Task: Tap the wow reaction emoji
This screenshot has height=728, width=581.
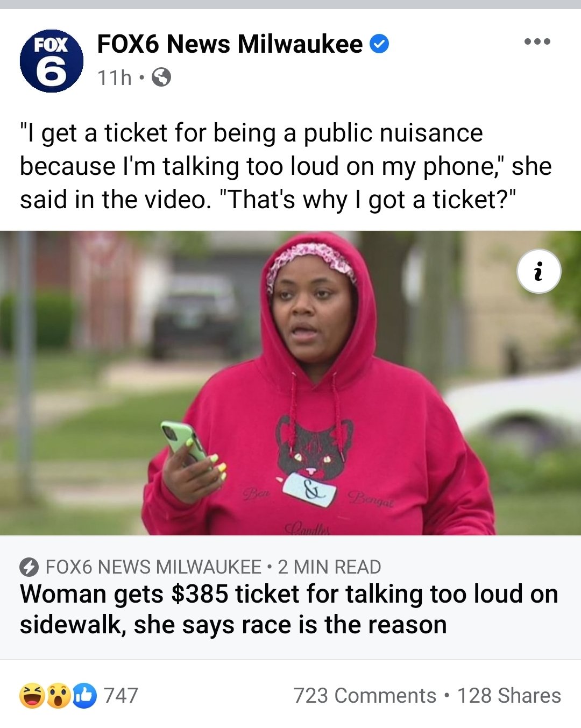Action: (59, 695)
